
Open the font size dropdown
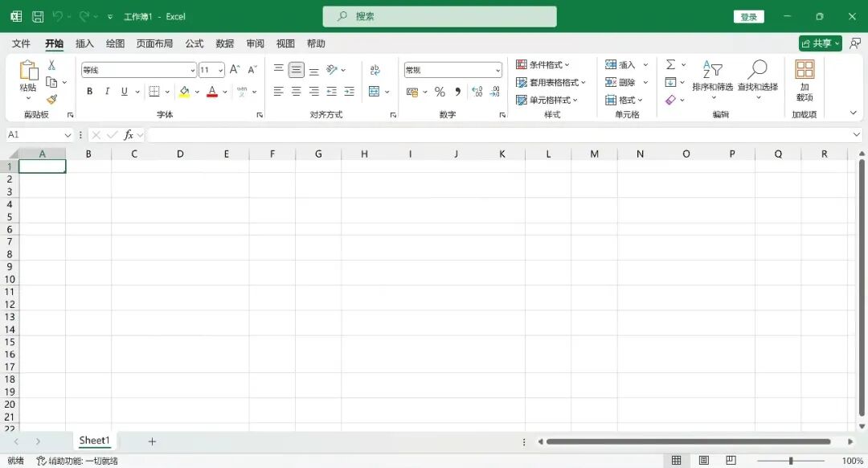click(220, 70)
